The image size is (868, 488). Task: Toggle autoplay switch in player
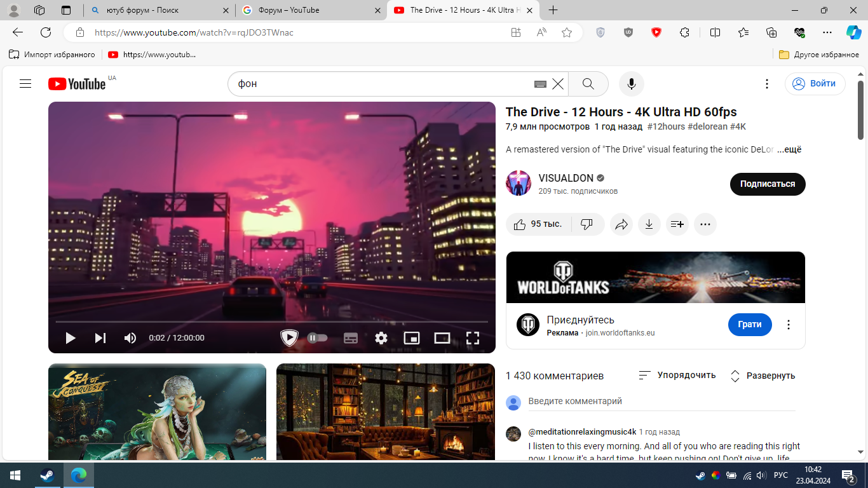pos(317,338)
